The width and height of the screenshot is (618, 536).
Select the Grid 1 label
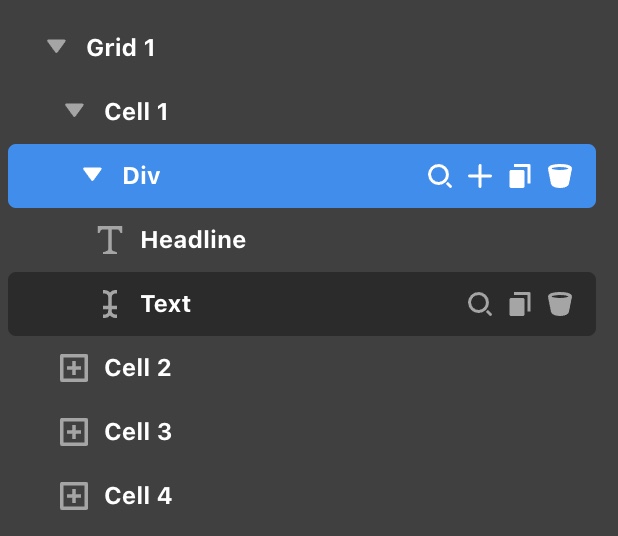(121, 48)
